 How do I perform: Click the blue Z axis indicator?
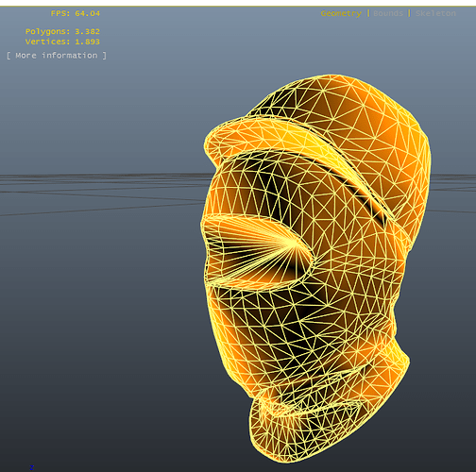tap(31, 467)
